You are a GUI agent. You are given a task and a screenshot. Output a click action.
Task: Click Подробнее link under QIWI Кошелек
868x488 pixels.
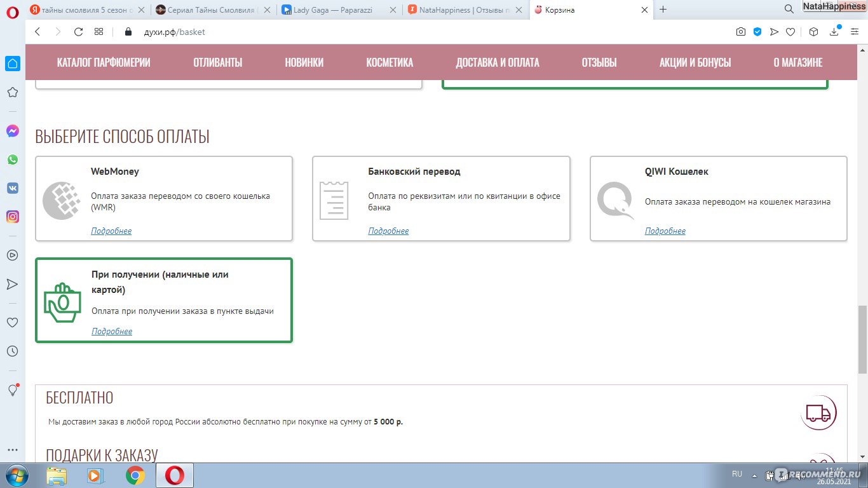[665, 231]
